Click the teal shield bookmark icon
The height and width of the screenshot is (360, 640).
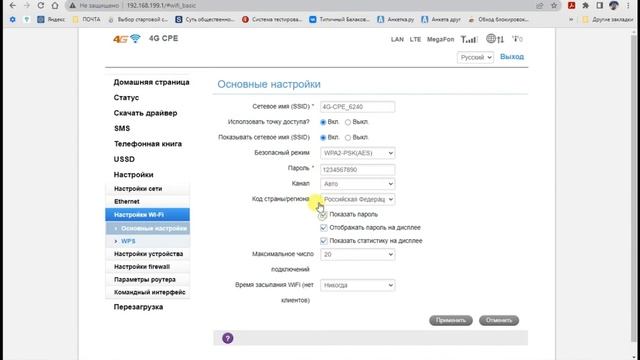pyautogui.click(x=27, y=19)
